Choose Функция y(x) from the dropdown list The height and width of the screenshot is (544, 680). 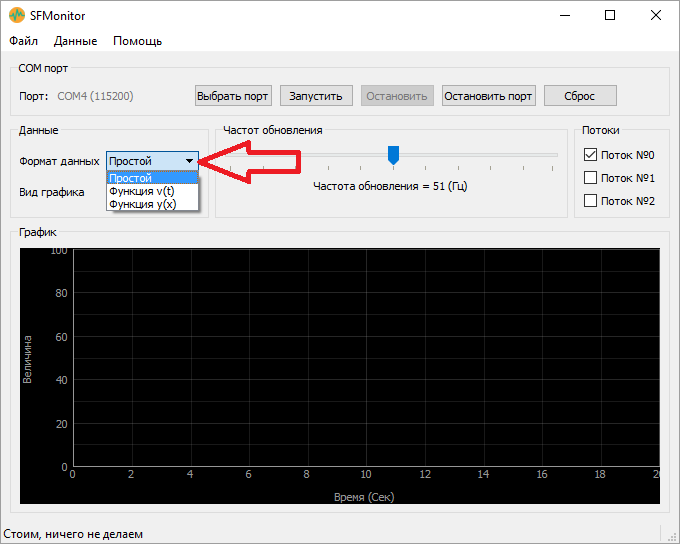(152, 204)
